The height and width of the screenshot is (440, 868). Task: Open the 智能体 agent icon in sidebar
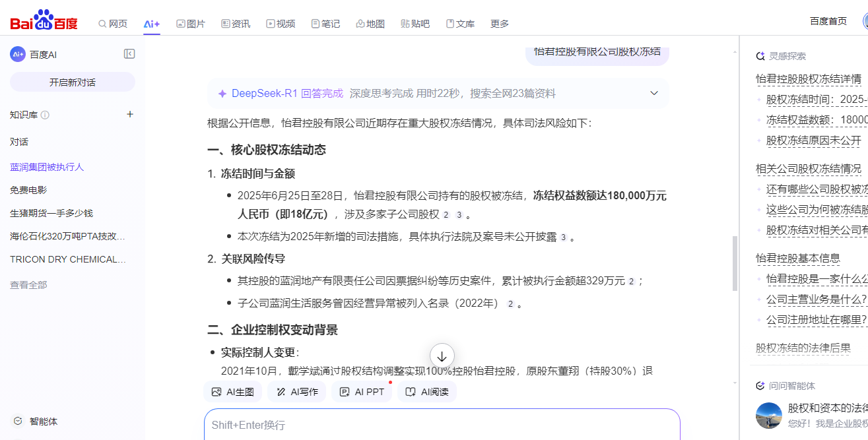point(18,421)
